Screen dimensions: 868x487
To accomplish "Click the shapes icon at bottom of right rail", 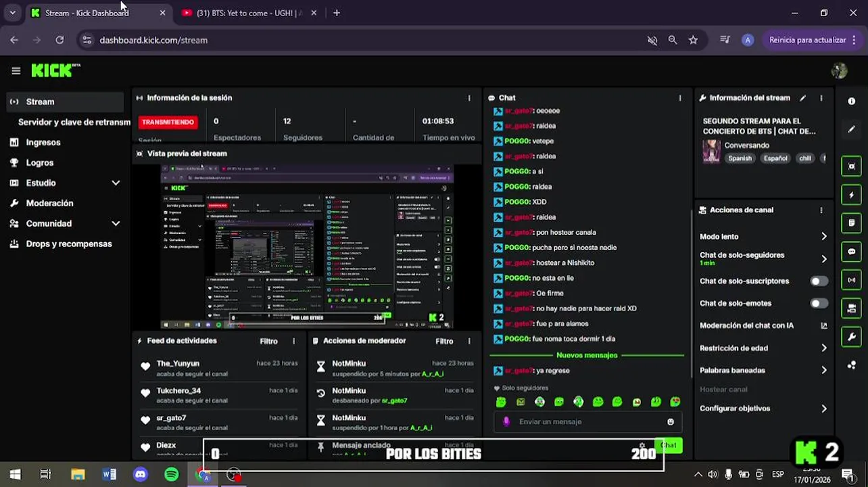I will click(852, 365).
